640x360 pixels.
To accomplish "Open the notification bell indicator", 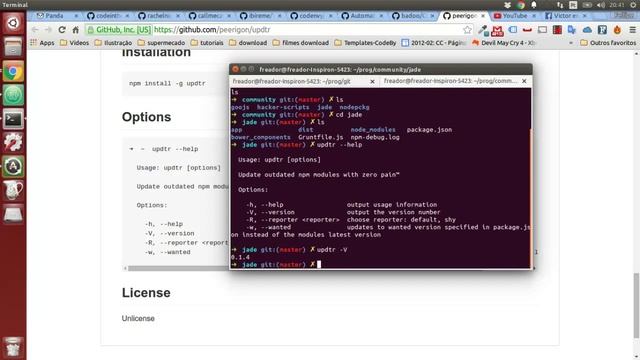I will pos(534,5).
